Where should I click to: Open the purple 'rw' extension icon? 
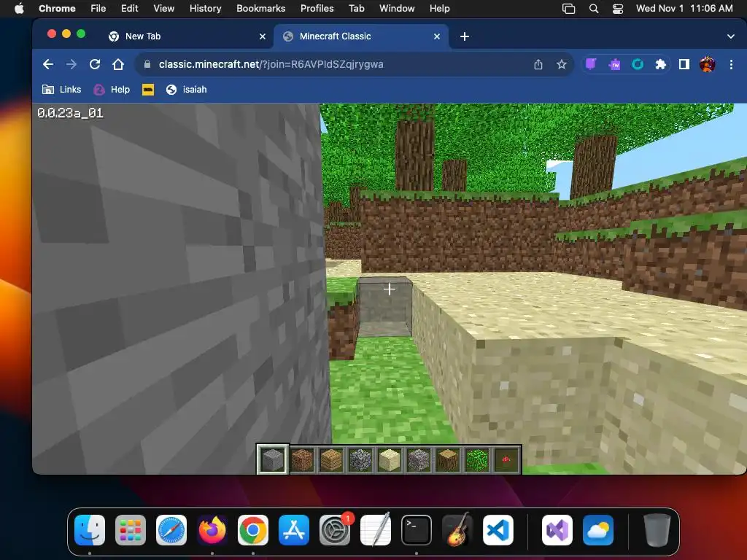point(614,64)
